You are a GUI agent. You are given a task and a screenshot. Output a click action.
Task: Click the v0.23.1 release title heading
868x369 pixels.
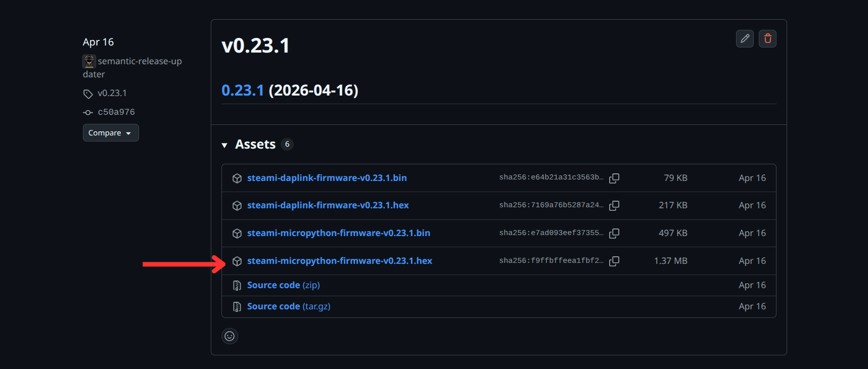(x=255, y=45)
